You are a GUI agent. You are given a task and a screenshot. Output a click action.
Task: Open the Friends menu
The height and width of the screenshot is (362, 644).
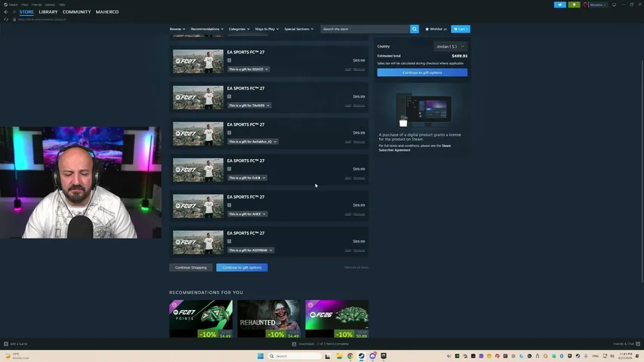(36, 5)
